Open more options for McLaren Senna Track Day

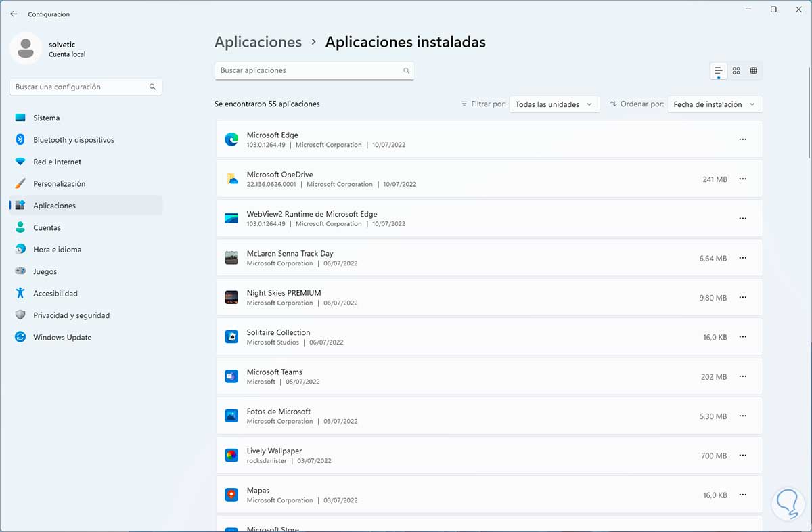coord(742,258)
